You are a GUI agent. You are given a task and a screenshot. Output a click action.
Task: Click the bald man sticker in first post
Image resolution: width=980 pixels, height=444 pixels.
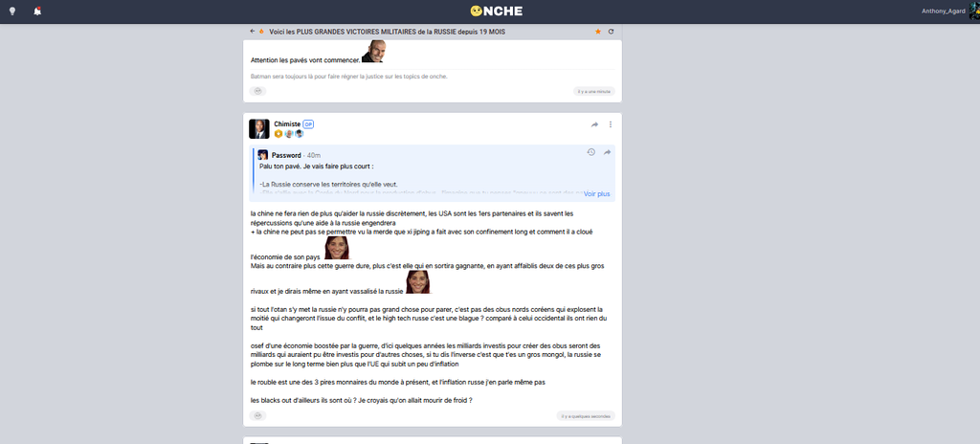click(x=373, y=52)
